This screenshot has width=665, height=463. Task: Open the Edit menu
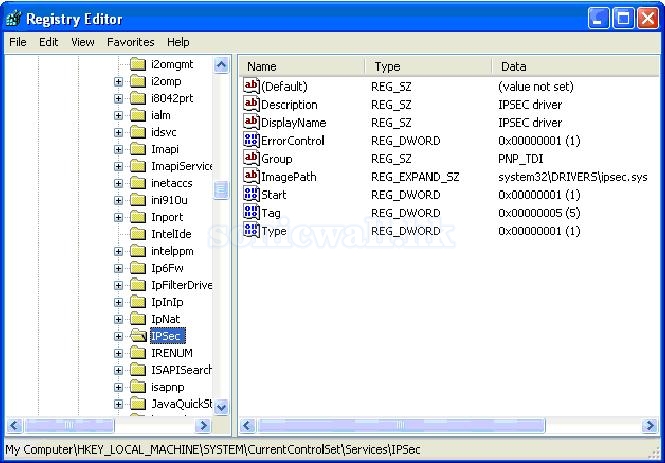(49, 42)
